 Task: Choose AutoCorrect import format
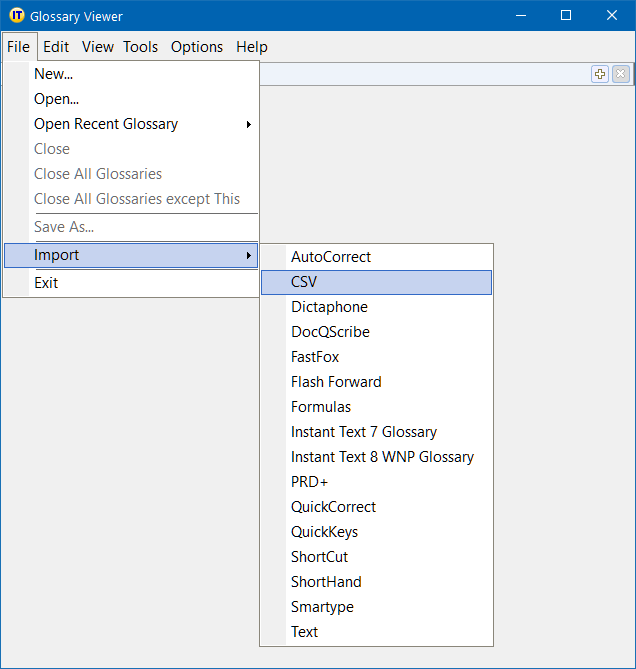tap(331, 257)
